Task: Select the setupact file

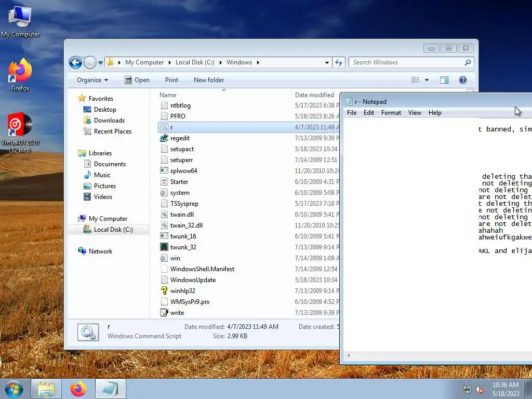Action: [182, 149]
